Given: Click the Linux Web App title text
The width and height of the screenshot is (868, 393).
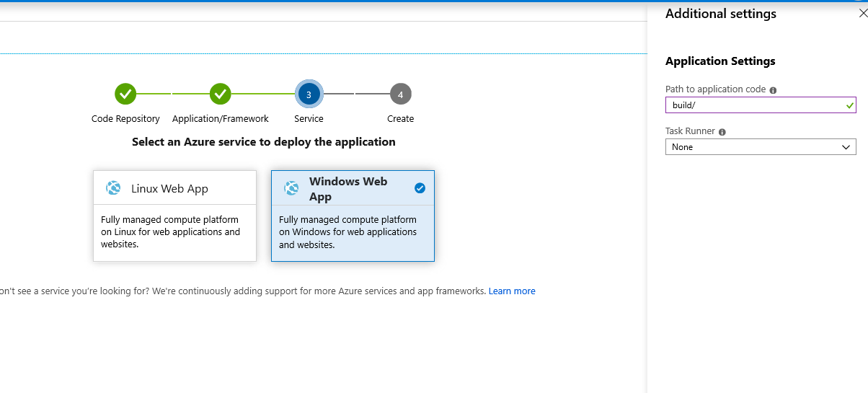Looking at the screenshot, I should pyautogui.click(x=169, y=189).
